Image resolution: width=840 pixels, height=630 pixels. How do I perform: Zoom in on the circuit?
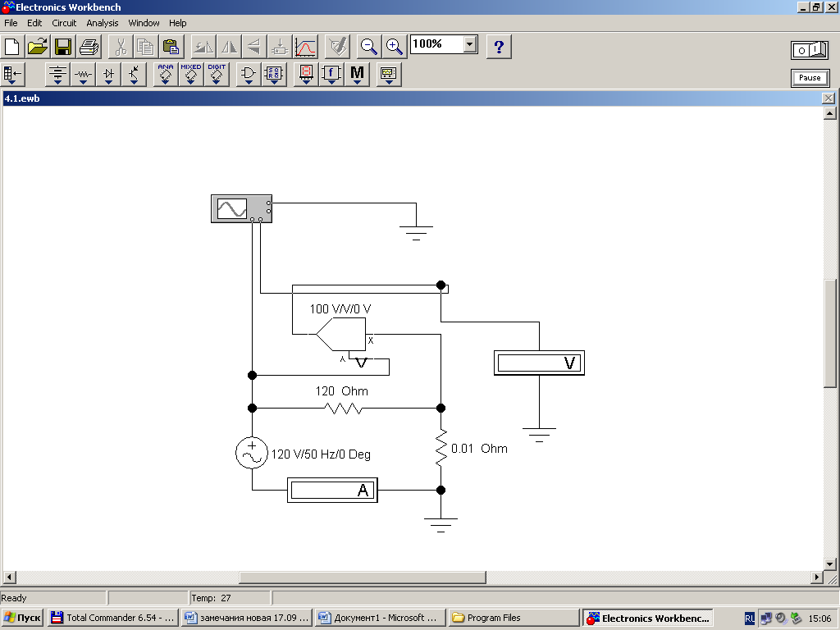point(395,47)
